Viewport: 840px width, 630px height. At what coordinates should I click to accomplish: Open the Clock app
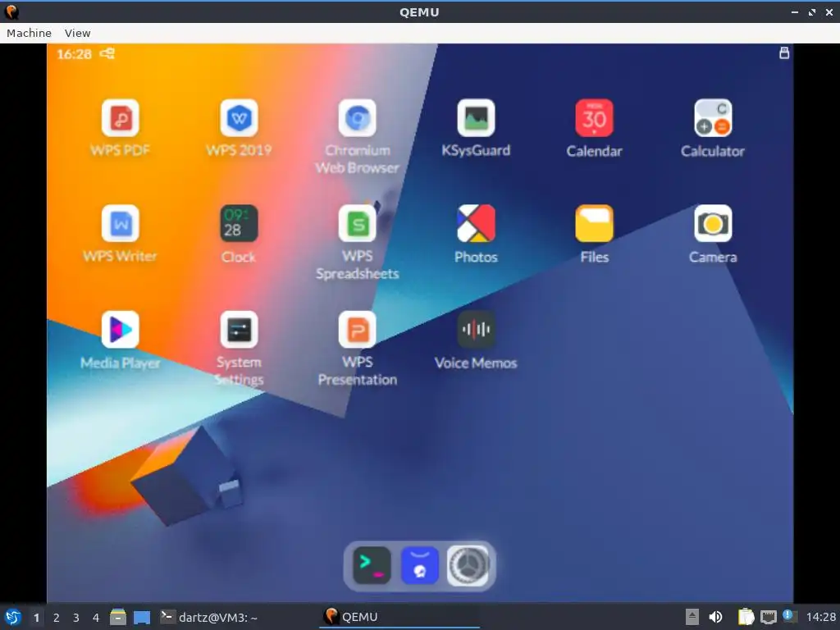click(x=239, y=223)
